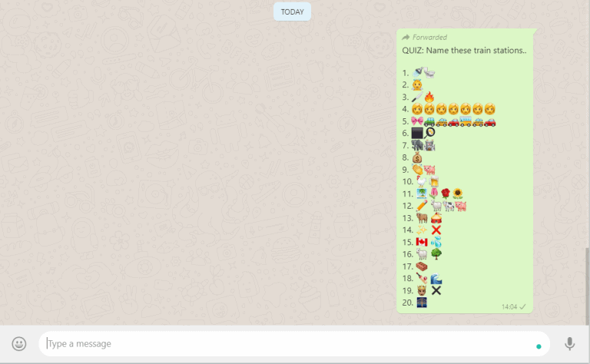Click the chat vertical scrollbar
Viewport: 590px width, 364px height.
[586, 284]
